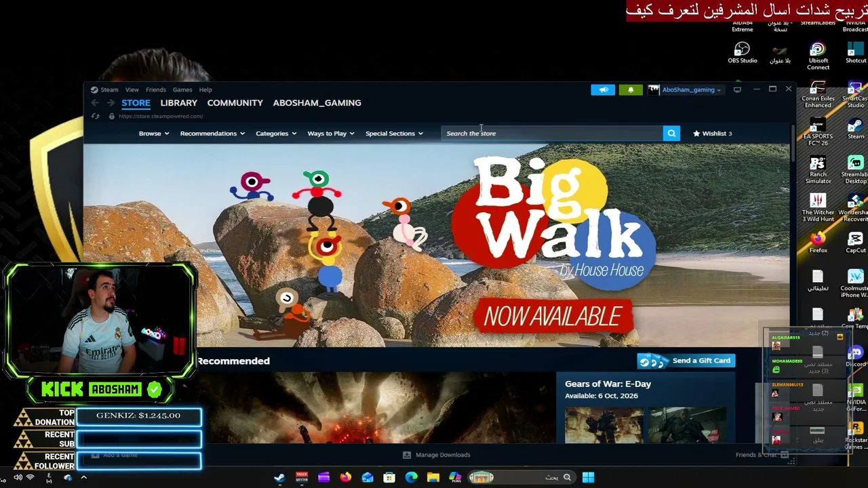Select The Witcher 3 Wild Hunt icon
This screenshot has height=488, width=868.
(x=818, y=208)
